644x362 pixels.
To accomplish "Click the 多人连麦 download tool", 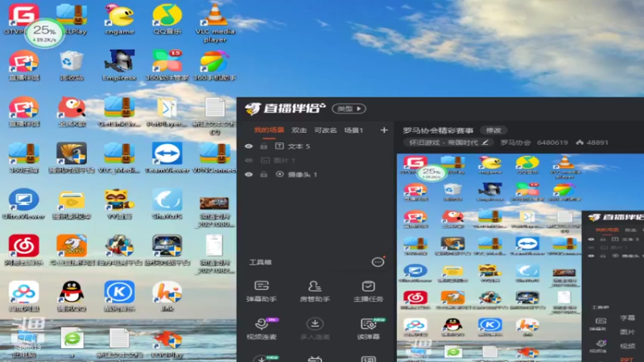I will coord(315,329).
